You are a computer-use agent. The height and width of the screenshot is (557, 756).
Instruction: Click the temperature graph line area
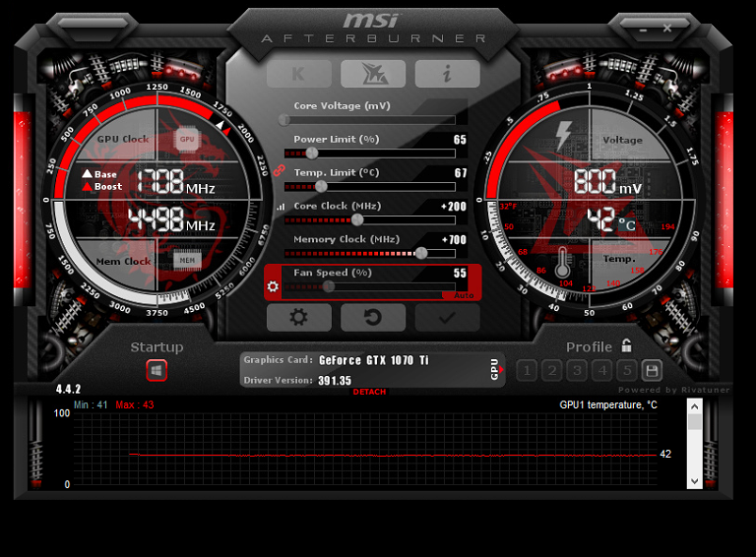pos(365,449)
